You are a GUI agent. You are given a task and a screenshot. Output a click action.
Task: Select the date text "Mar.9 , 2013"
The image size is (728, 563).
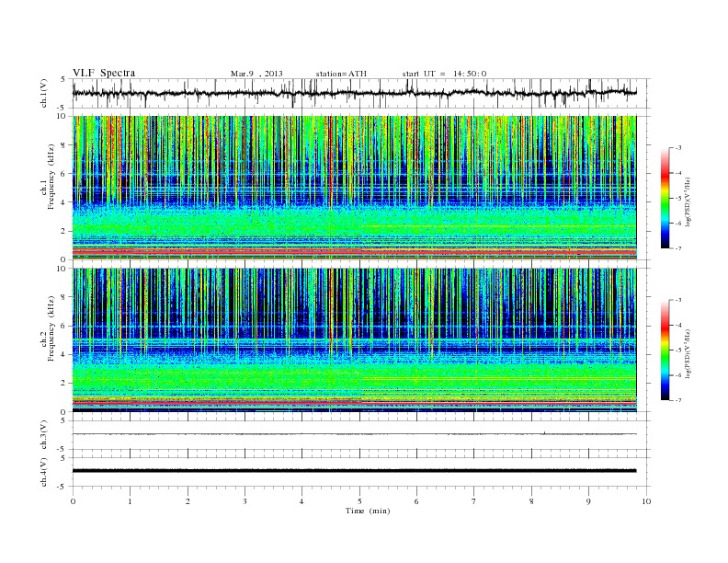256,74
